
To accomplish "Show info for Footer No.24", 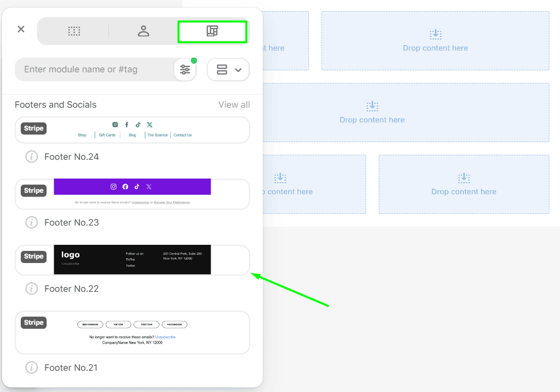I will pos(31,157).
